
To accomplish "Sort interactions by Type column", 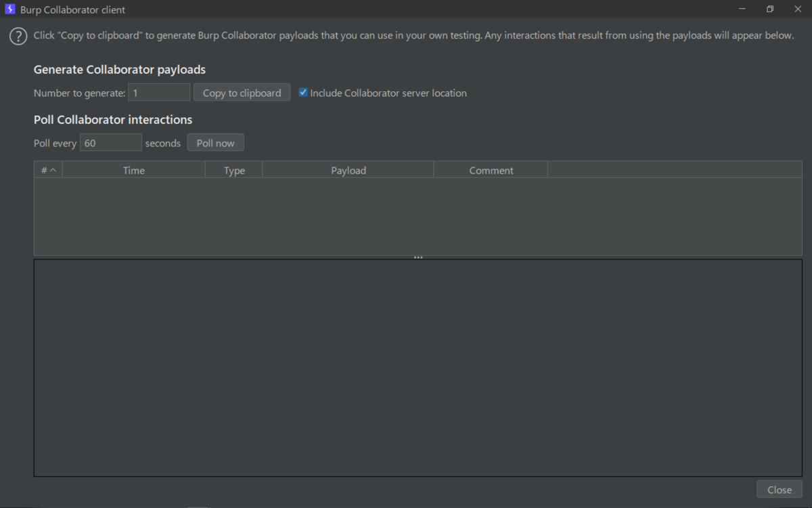I will coord(234,170).
